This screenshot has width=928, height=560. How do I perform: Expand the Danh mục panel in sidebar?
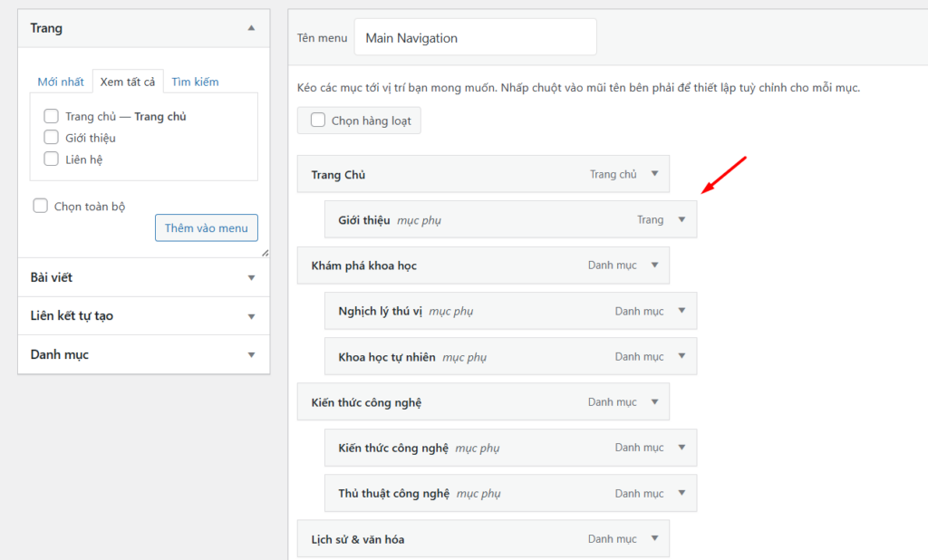coord(251,355)
